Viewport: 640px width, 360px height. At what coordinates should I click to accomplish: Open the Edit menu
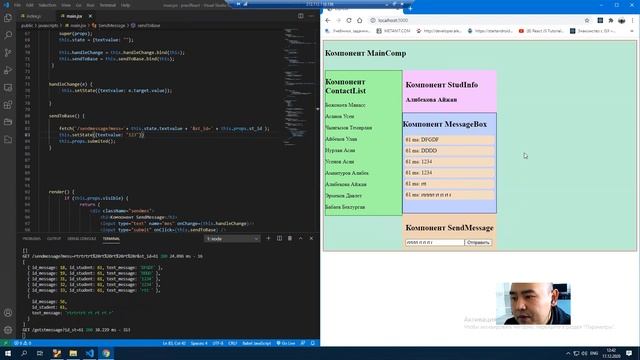(x=30, y=5)
